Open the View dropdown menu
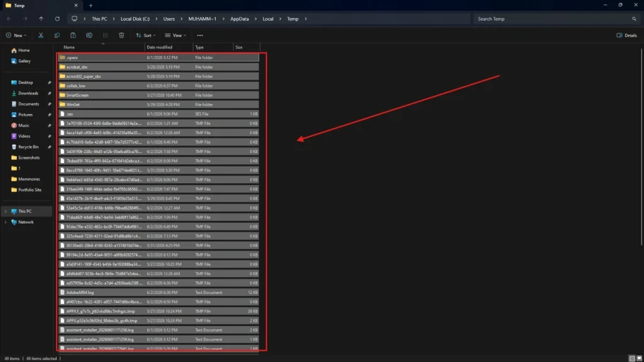 coord(175,35)
